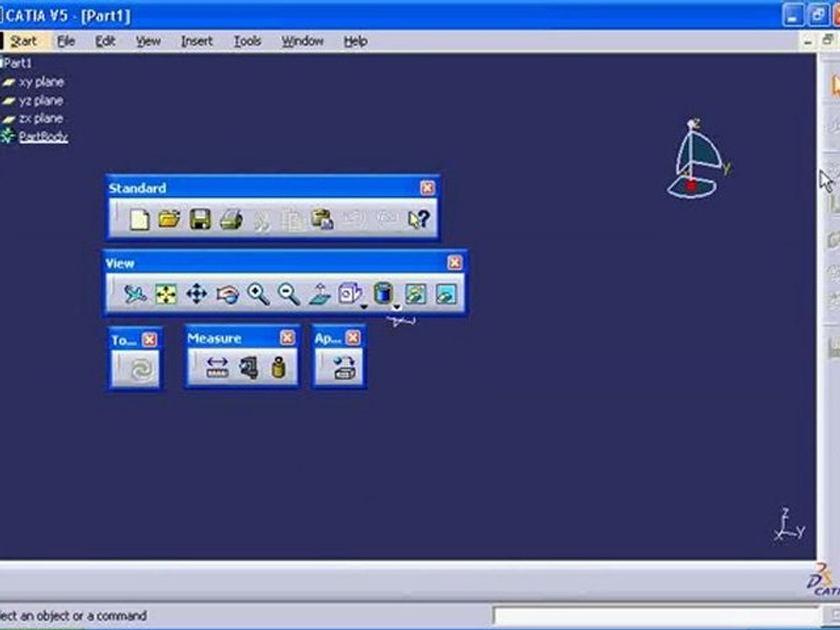Open the Window menu
This screenshot has width=840, height=630.
303,41
